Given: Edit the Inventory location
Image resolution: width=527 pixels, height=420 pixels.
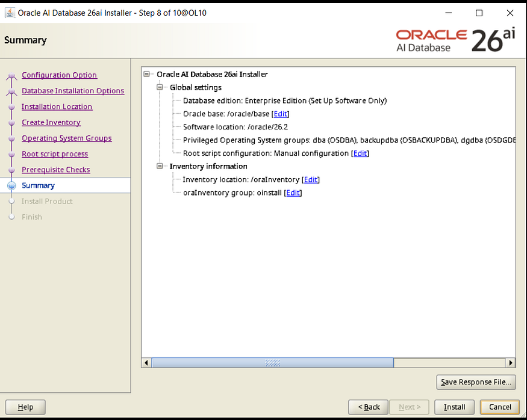Looking at the screenshot, I should (x=311, y=180).
